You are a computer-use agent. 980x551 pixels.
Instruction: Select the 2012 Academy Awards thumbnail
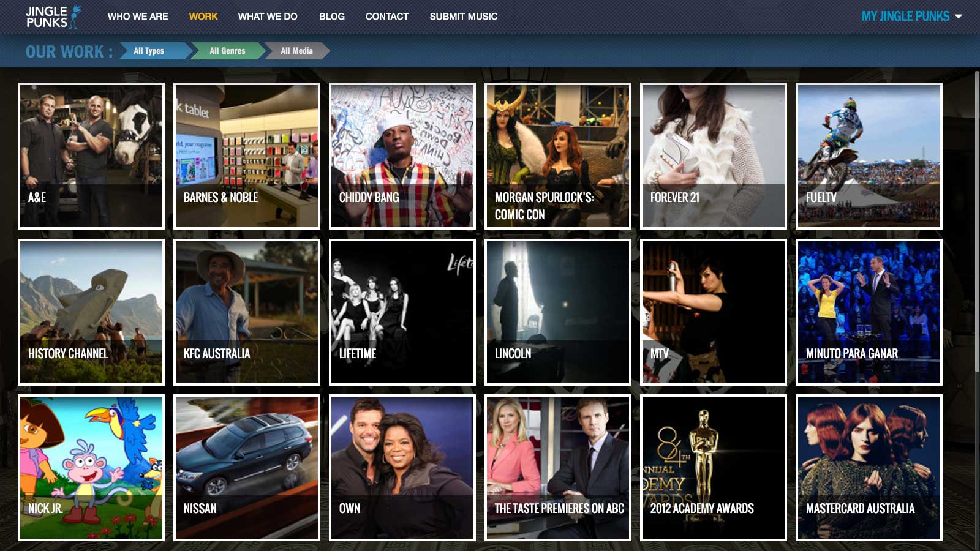pos(714,468)
